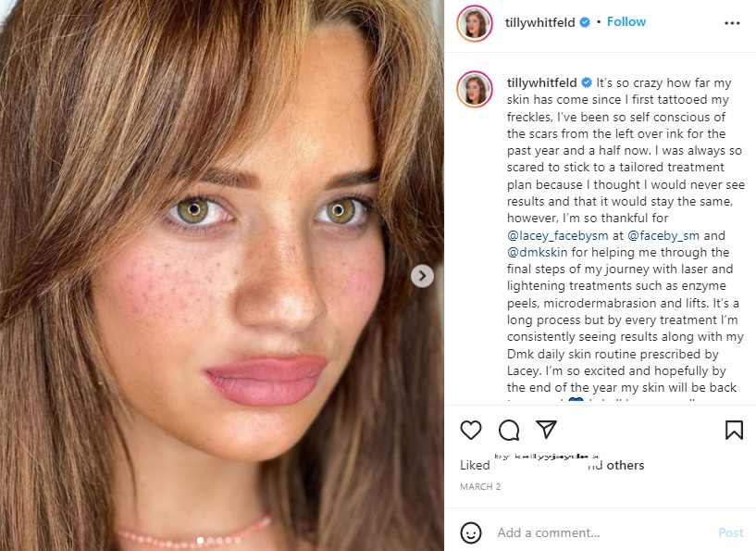Open the MARCH 2 post date link
756x551 pixels.
click(x=480, y=487)
